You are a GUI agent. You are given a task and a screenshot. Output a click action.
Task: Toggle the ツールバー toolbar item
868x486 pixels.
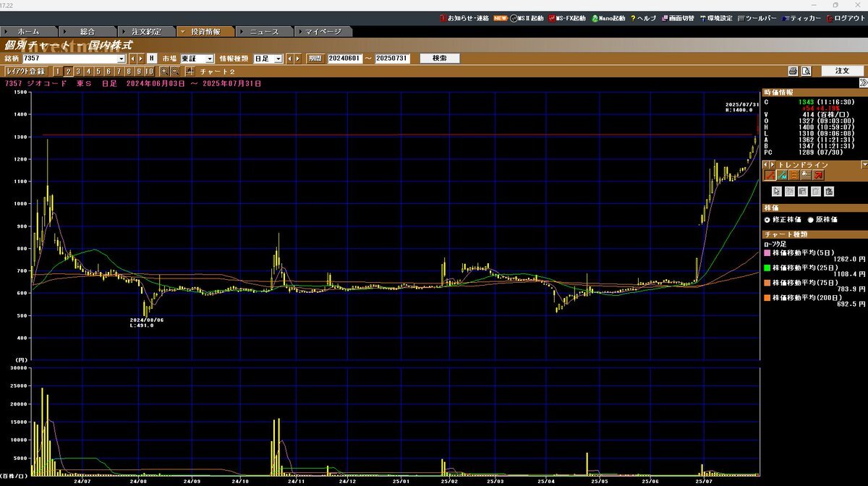click(x=756, y=18)
